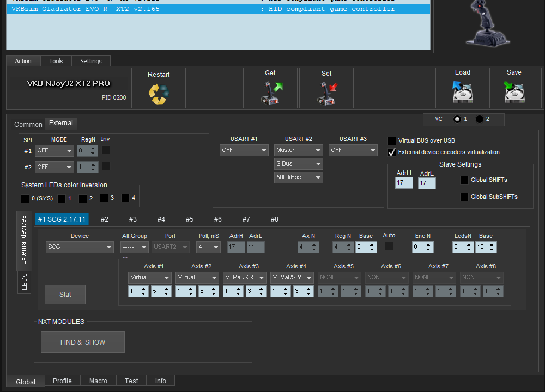The width and height of the screenshot is (545, 392).
Task: Click the Slave Settings AdrH field
Action: [404, 182]
